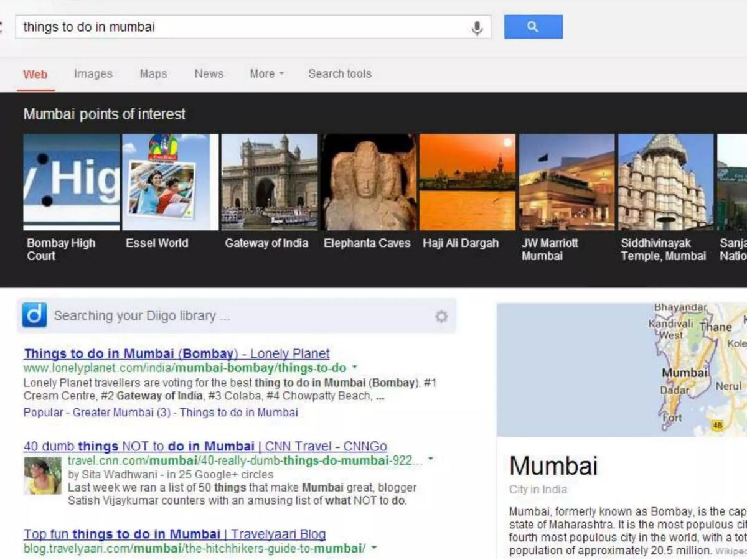Choose the JW Marriott Mumbai image

tap(566, 182)
